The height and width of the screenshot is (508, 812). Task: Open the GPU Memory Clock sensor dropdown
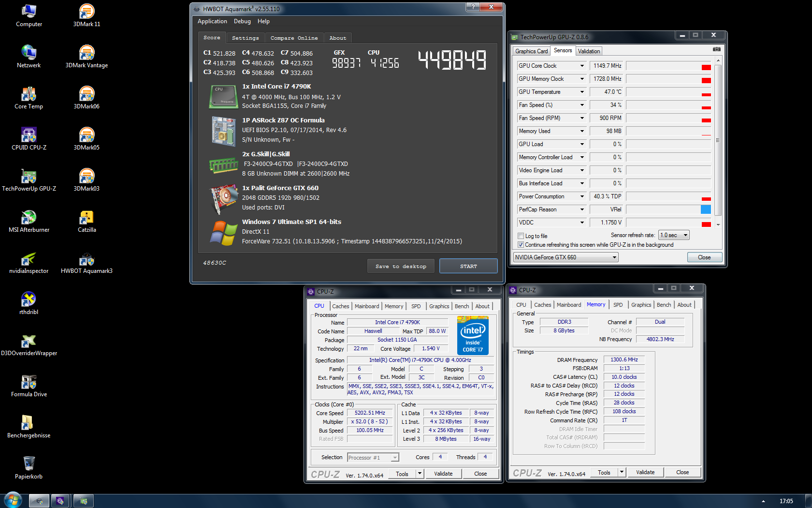tap(582, 79)
